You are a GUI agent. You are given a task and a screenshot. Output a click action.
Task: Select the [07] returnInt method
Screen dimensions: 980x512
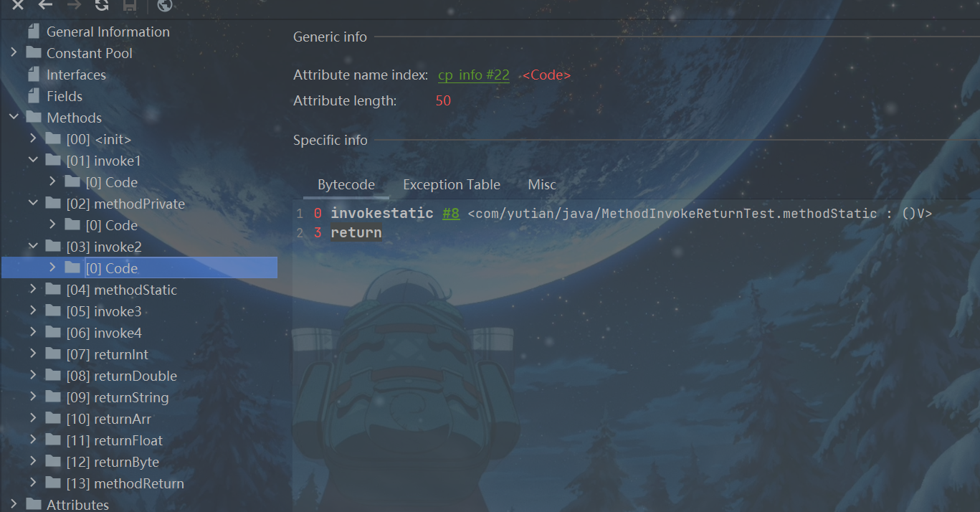[x=107, y=354]
